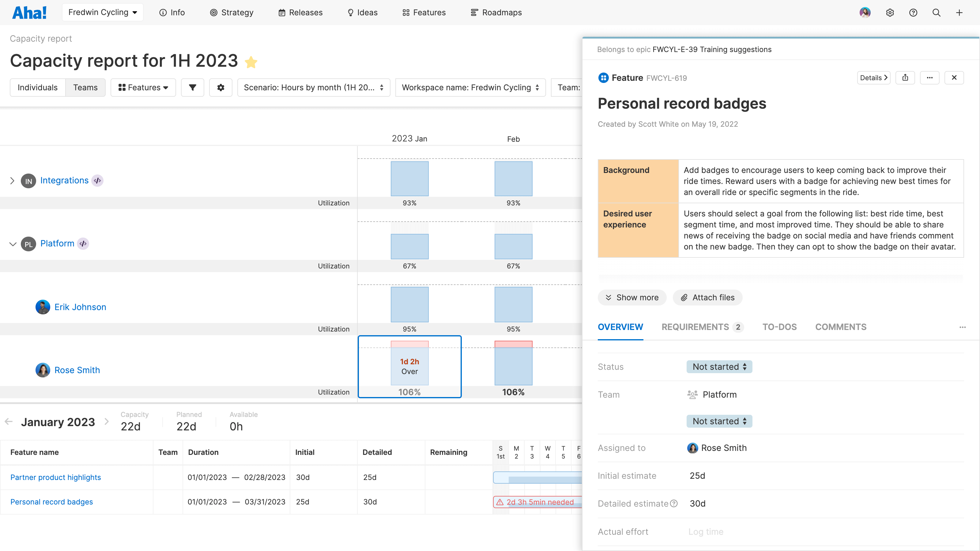980x551 pixels.
Task: Open the Roadmaps menu
Action: tap(496, 12)
